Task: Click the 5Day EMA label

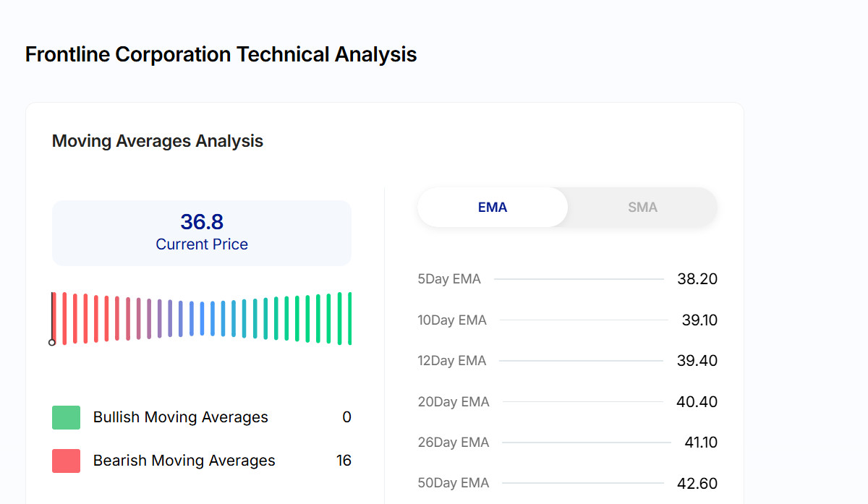Action: point(449,279)
